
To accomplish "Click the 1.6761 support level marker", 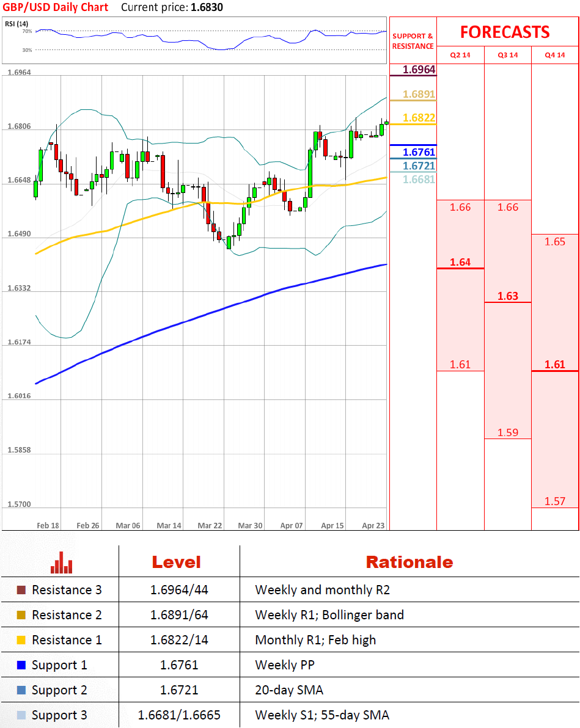I will click(x=419, y=152).
